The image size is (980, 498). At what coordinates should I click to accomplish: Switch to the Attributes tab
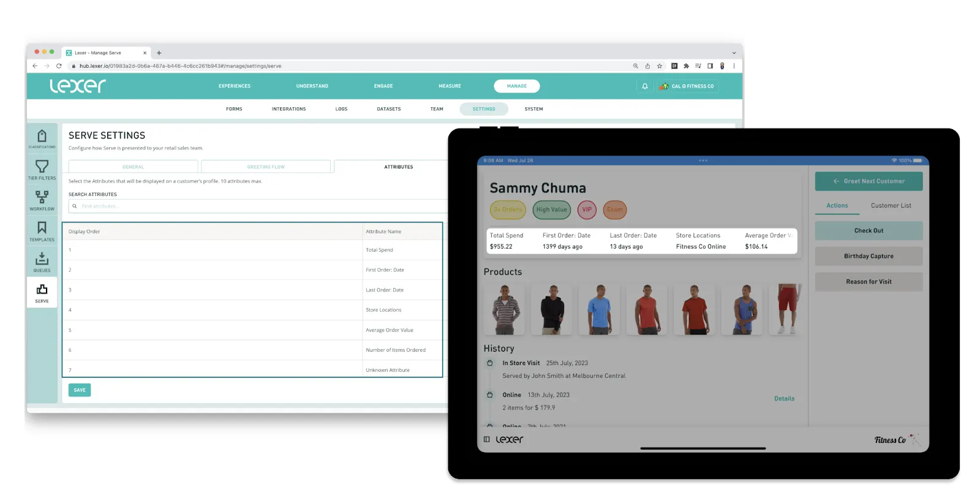398,167
